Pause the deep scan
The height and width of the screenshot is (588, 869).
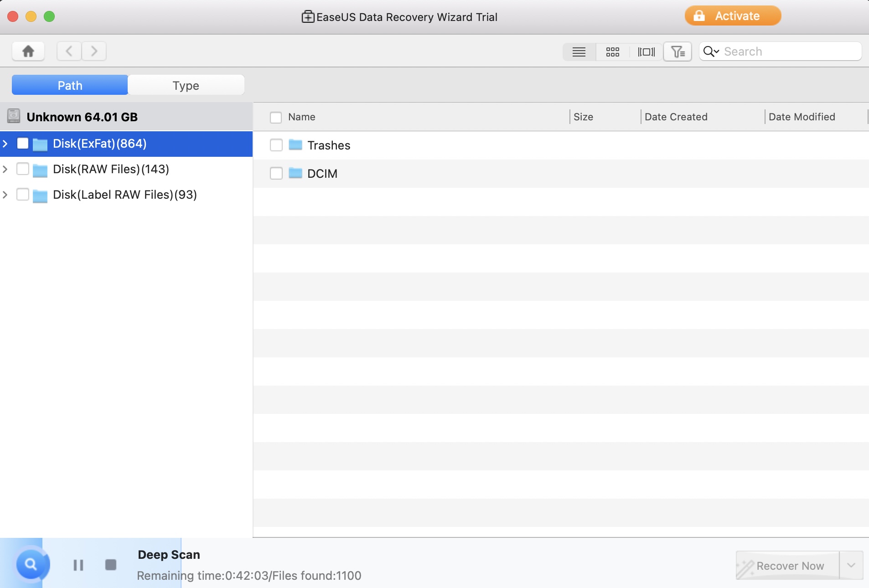point(78,565)
